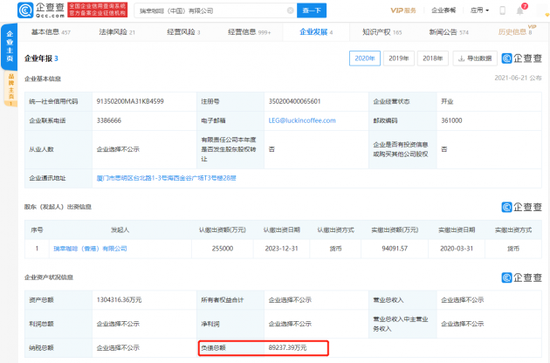Viewport: 550px width, 363px height.
Task: Click the 查一下 search button
Action: [x=311, y=11]
